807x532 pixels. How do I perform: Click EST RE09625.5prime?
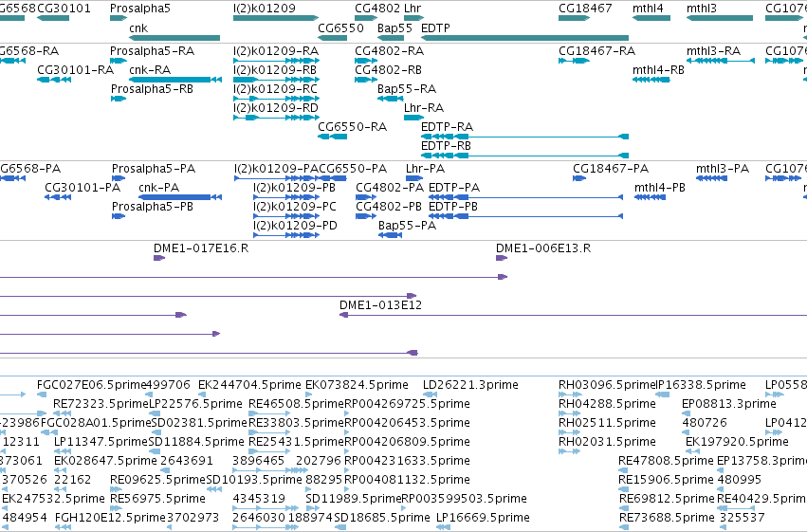pyautogui.click(x=158, y=480)
